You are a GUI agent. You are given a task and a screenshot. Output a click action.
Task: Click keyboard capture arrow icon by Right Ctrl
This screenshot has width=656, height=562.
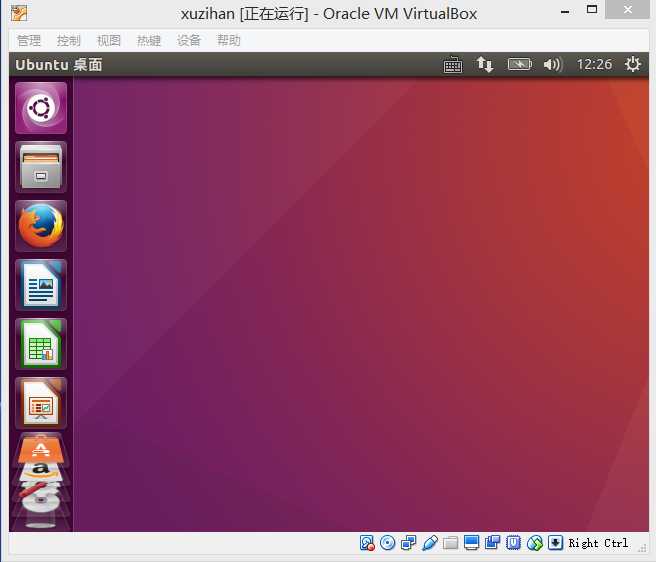pos(555,543)
